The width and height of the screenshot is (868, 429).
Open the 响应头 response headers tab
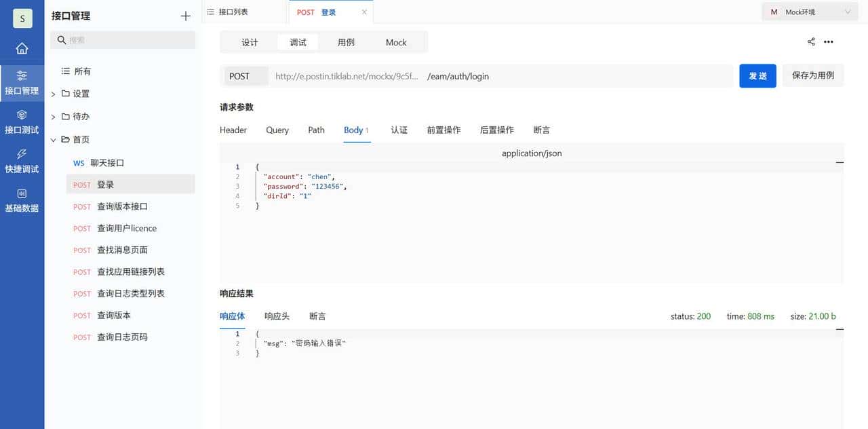278,316
